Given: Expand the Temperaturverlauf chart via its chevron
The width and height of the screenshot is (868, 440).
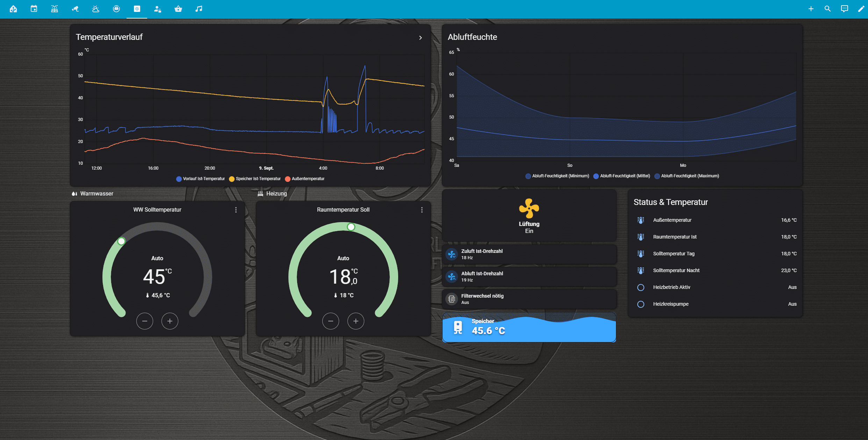Looking at the screenshot, I should (x=421, y=37).
